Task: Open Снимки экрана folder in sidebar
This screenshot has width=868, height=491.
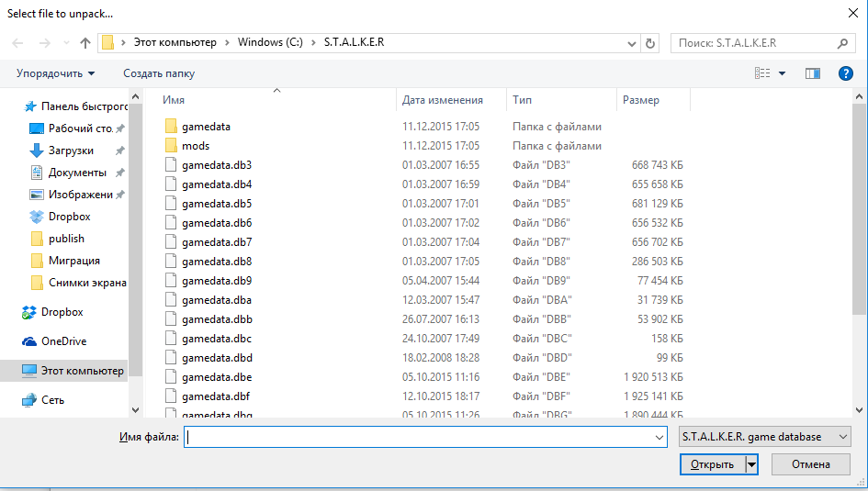Action: click(77, 283)
